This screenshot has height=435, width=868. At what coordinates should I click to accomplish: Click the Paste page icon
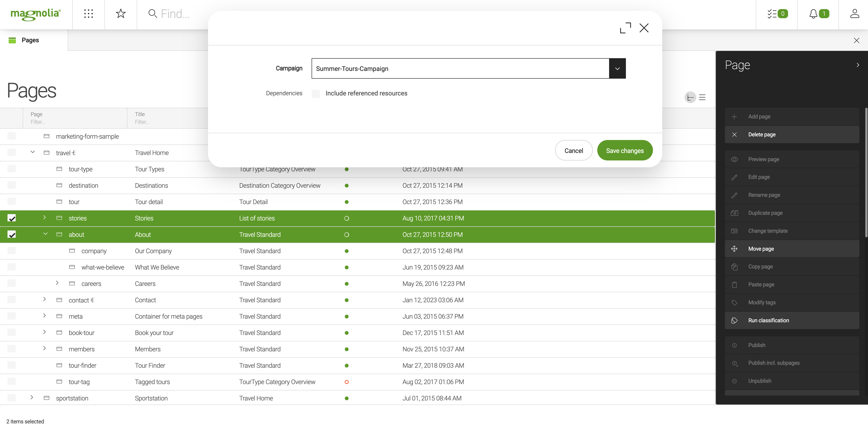[x=734, y=285]
